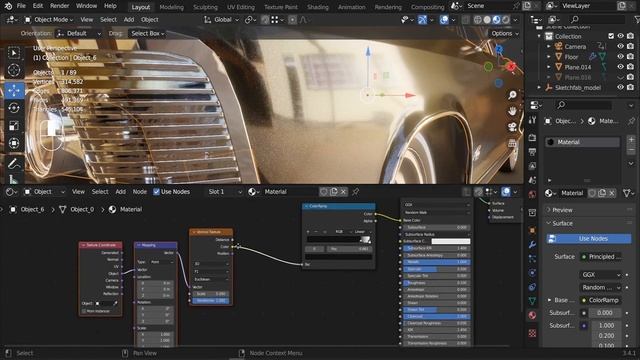Click the Use Nodes button in Surface panel
The width and height of the screenshot is (640, 360).
(x=589, y=239)
